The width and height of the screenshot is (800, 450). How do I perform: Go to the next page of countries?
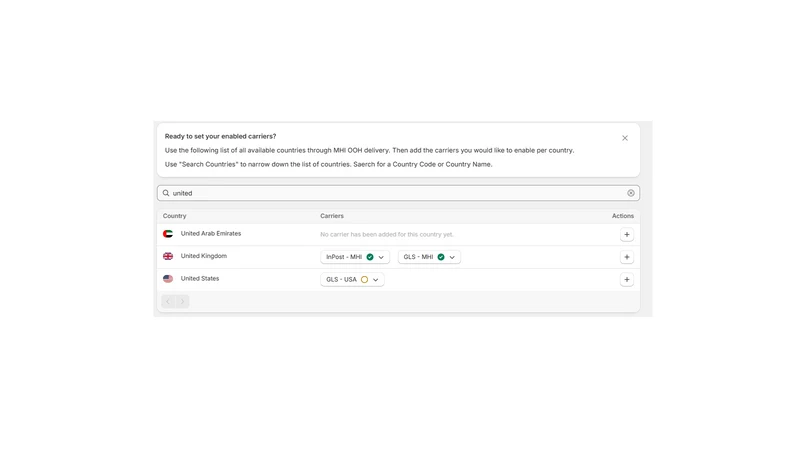[x=182, y=302]
